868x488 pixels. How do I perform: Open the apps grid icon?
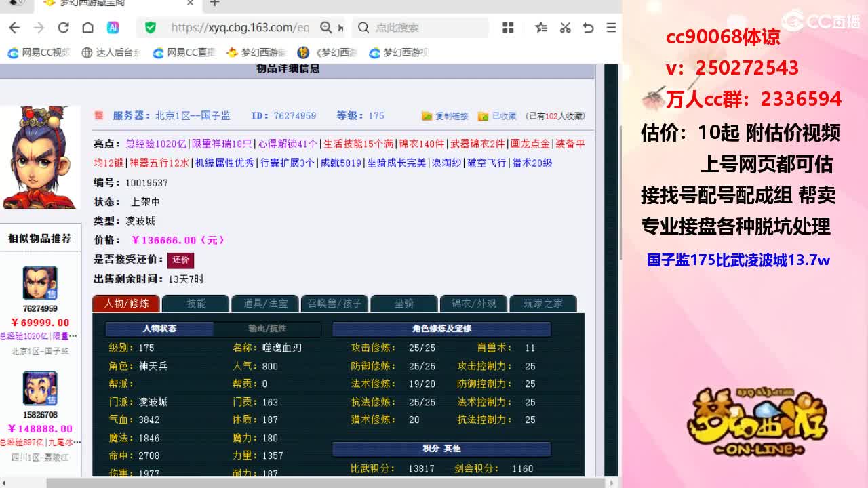pos(508,28)
